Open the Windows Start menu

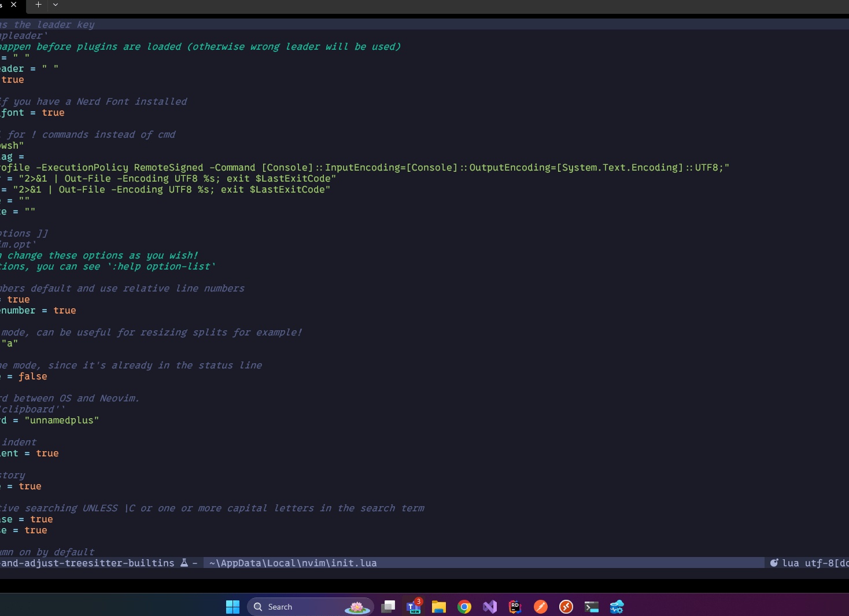232,607
